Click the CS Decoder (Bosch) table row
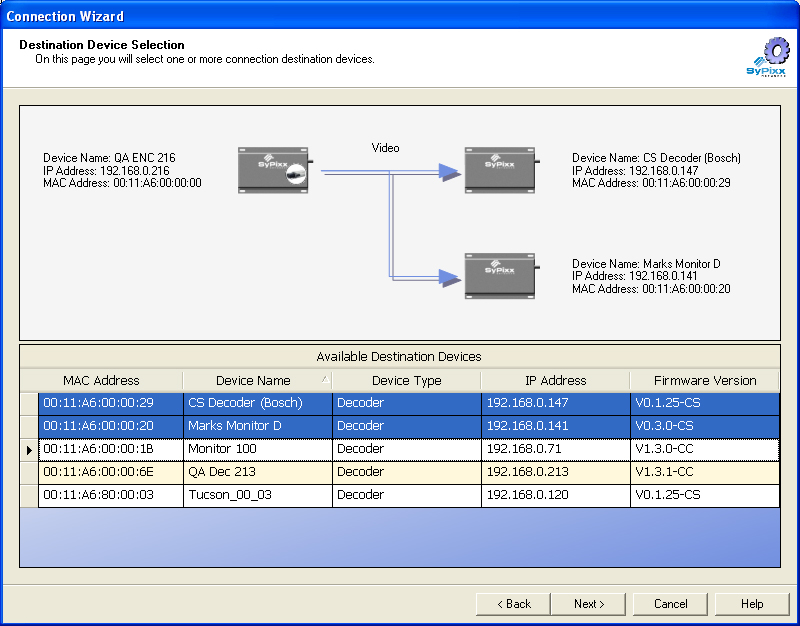Image resolution: width=800 pixels, height=626 pixels. pos(257,403)
